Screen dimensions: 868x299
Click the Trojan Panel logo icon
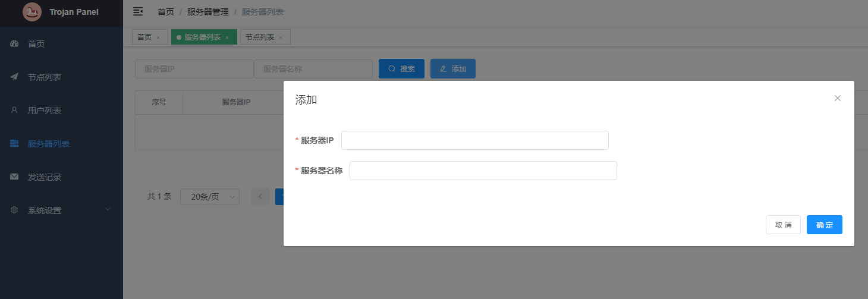[x=32, y=12]
